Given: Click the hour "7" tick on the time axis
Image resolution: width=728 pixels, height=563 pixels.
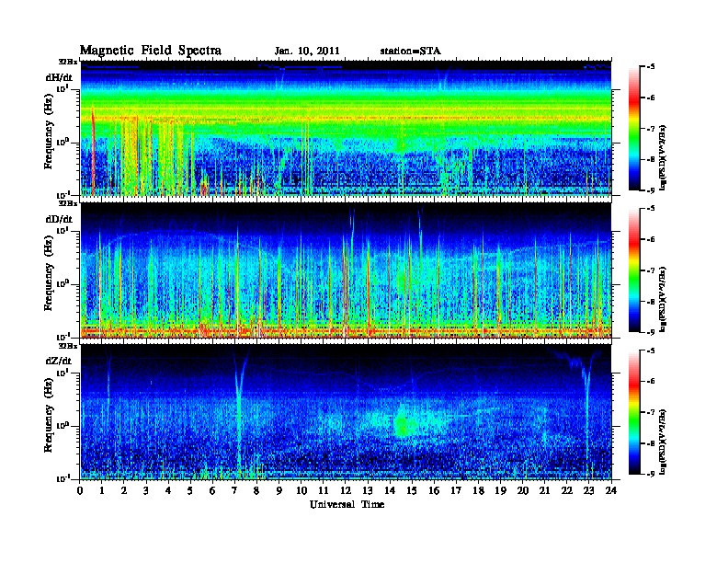Looking at the screenshot, I should [x=235, y=491].
